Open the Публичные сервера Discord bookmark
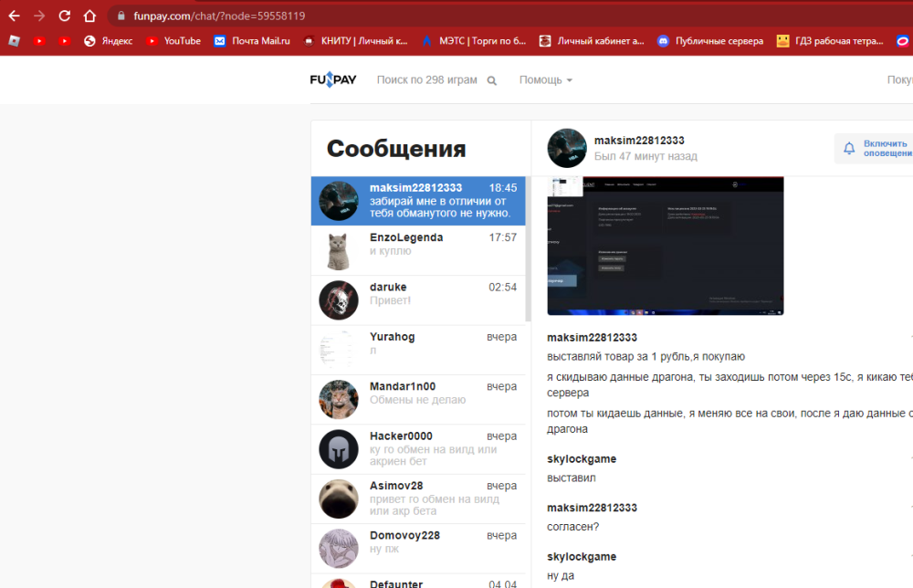913x588 pixels. (710, 41)
